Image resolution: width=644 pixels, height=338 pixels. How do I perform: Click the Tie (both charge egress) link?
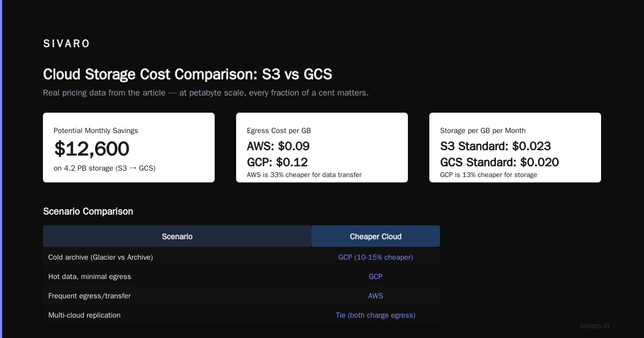[x=376, y=315]
